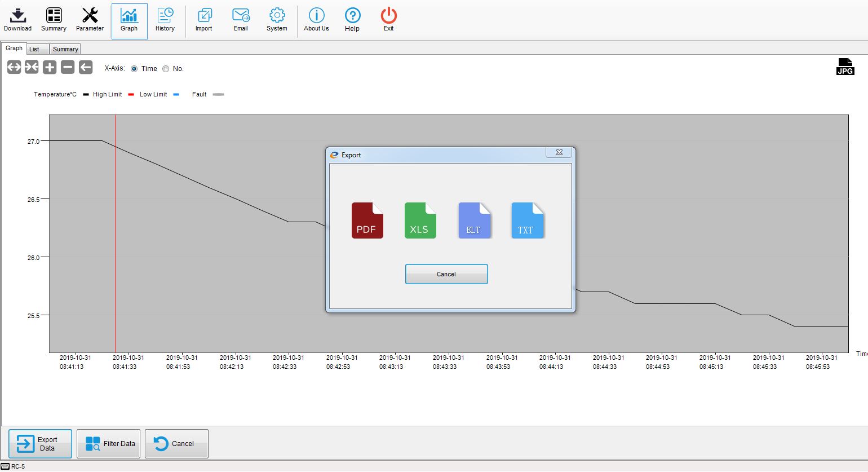This screenshot has width=868, height=472.
Task: Open the History toolbar item
Action: tap(165, 20)
